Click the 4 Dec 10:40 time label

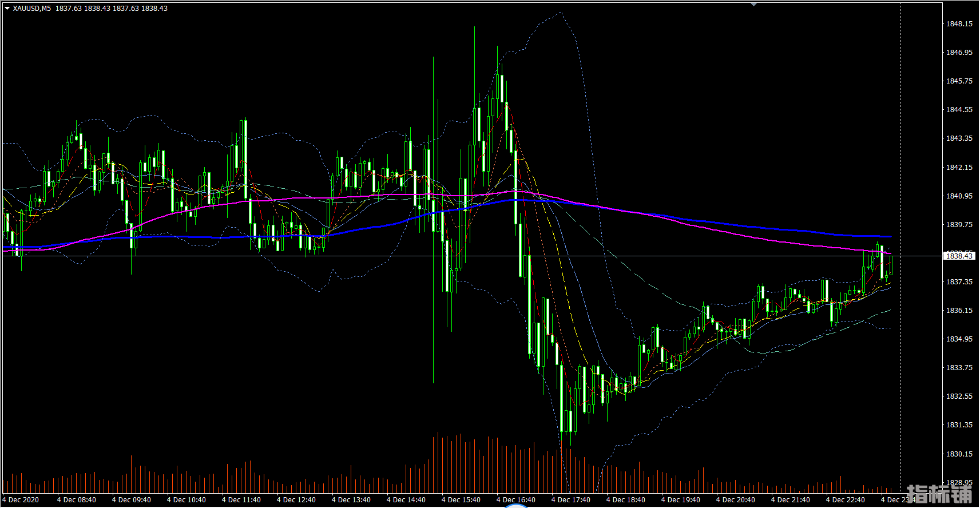[187, 499]
